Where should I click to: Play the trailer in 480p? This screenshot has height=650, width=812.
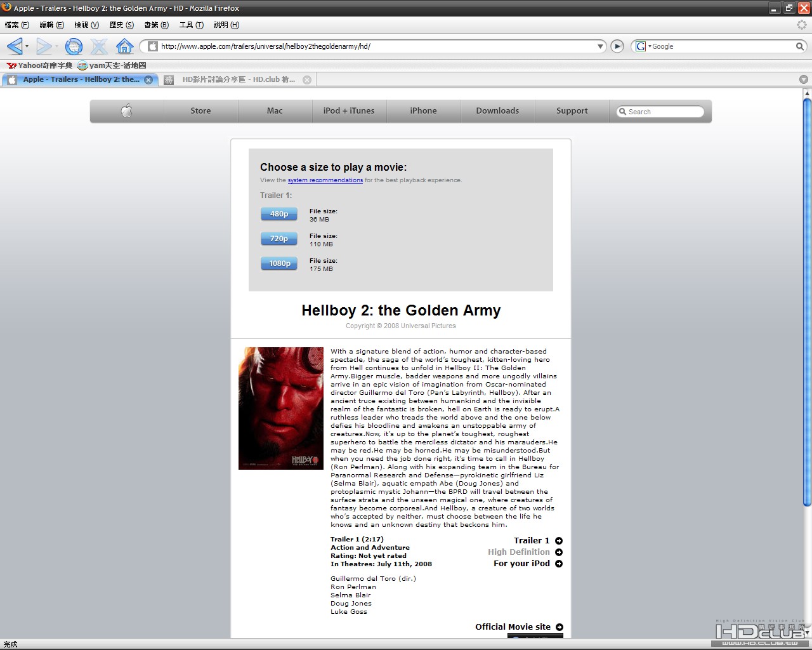(x=279, y=214)
